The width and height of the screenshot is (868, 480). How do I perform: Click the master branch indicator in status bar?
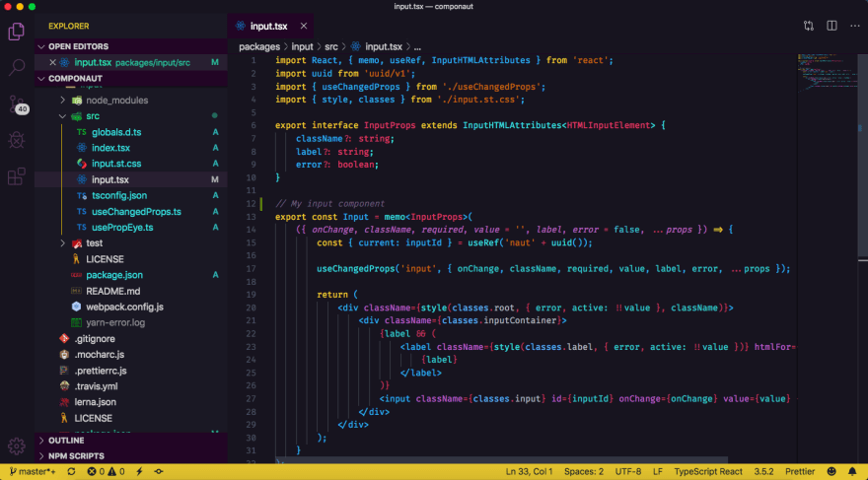[x=33, y=472]
